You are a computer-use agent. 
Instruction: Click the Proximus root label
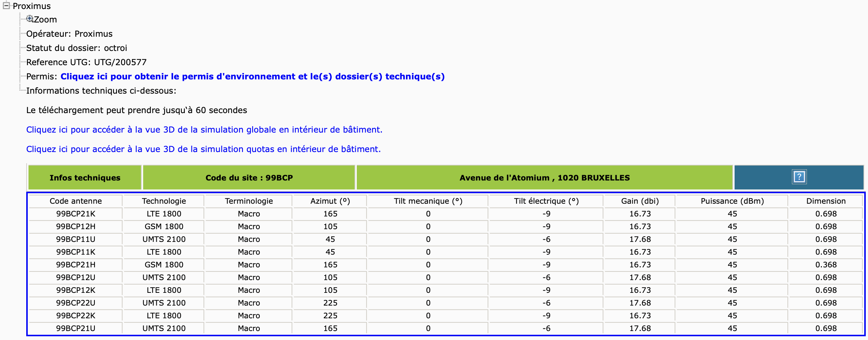pos(31,6)
